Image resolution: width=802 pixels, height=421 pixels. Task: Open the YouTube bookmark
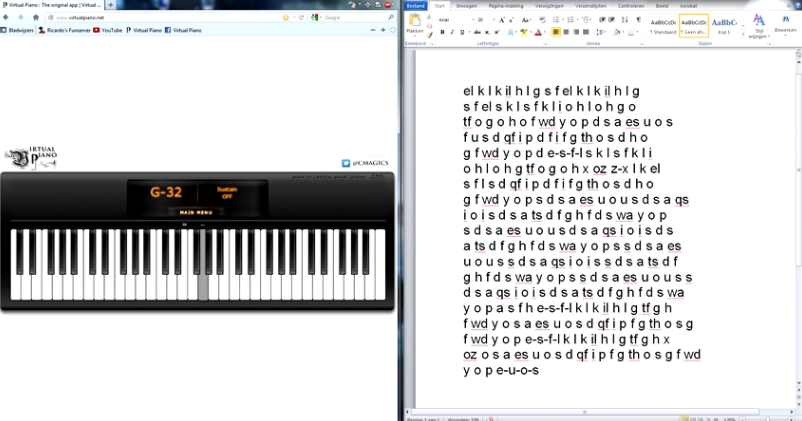click(x=108, y=30)
